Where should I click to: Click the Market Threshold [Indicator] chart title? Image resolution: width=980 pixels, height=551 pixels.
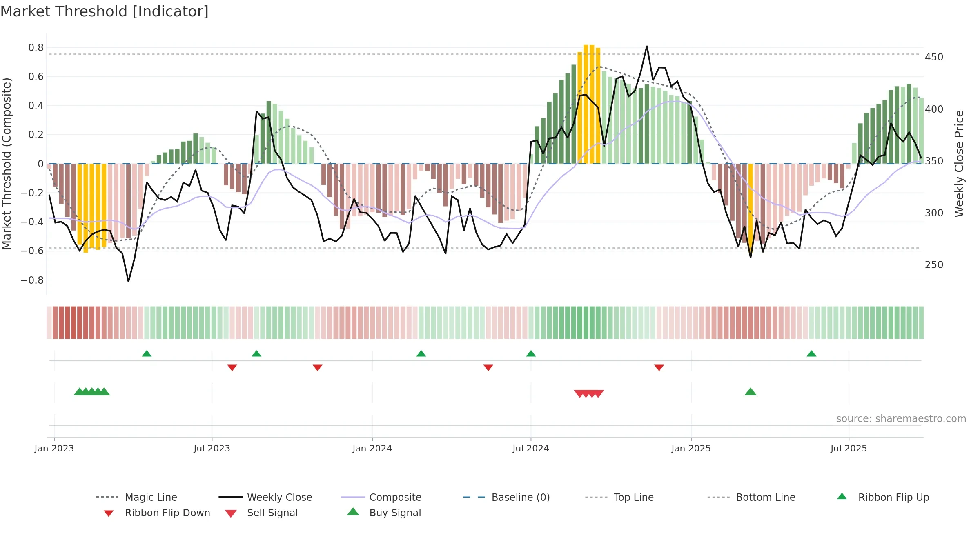coord(105,11)
